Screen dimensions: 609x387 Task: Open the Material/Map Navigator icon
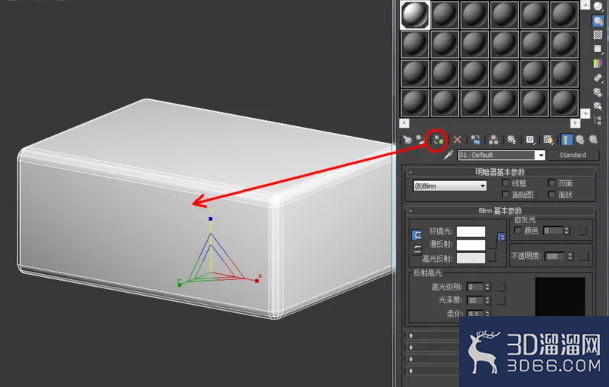(x=598, y=120)
